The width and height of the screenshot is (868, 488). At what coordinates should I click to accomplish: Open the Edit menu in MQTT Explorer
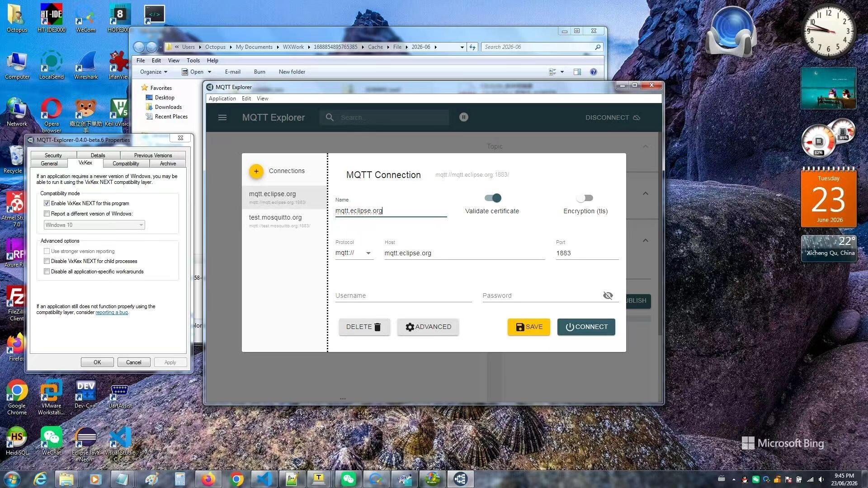click(246, 99)
